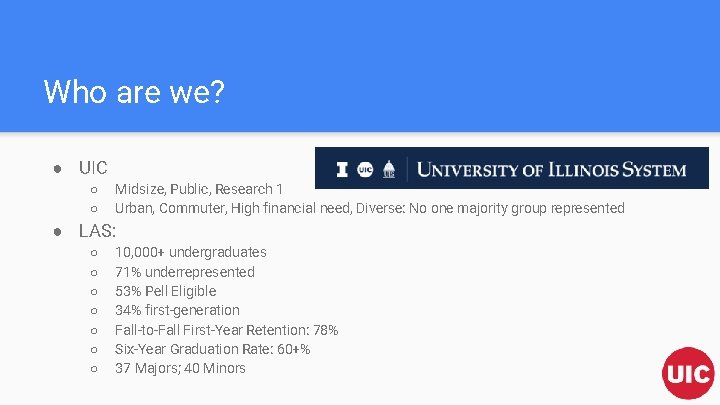Click the 'Urban, Commuter, High financial need' line
Screen dimensions: 720x405
click(x=369, y=208)
